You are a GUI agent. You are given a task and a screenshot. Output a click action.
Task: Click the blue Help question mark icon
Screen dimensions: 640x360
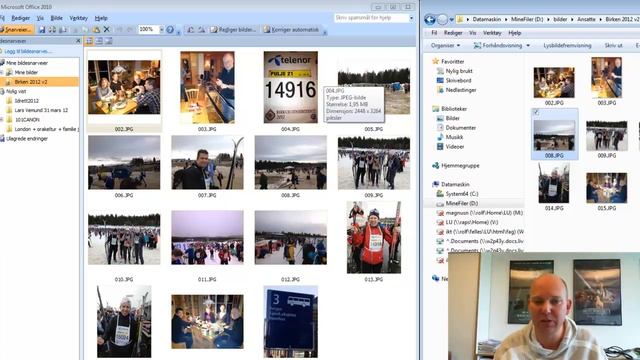click(170, 29)
